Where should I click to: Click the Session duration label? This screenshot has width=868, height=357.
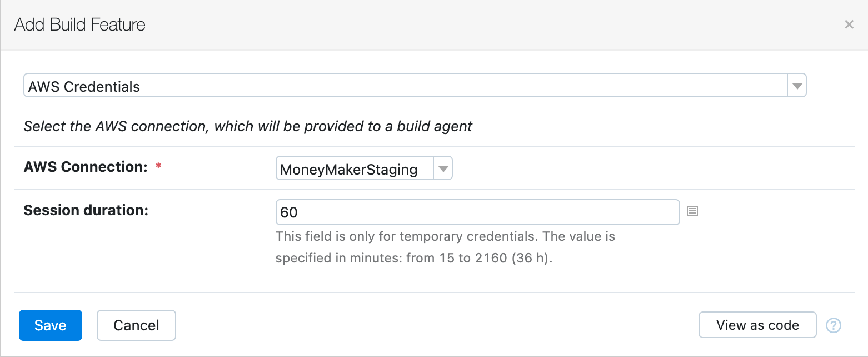click(86, 210)
